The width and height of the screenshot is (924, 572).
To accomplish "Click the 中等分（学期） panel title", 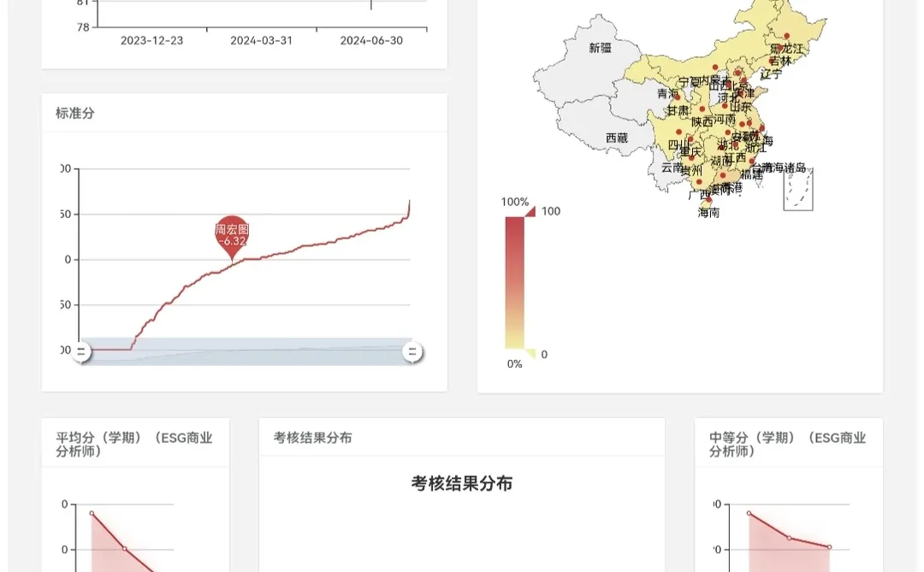I will click(787, 444).
